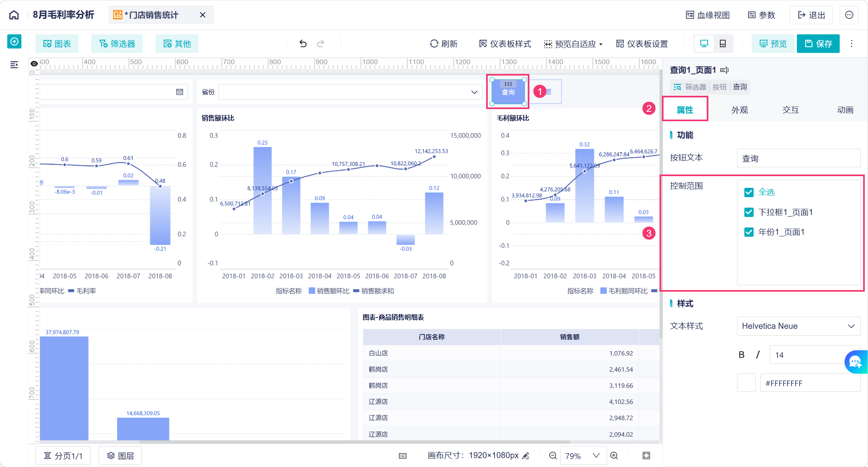Viewport: 868px width, 467px height.
Task: Click the 销售额 column header
Action: (569, 337)
